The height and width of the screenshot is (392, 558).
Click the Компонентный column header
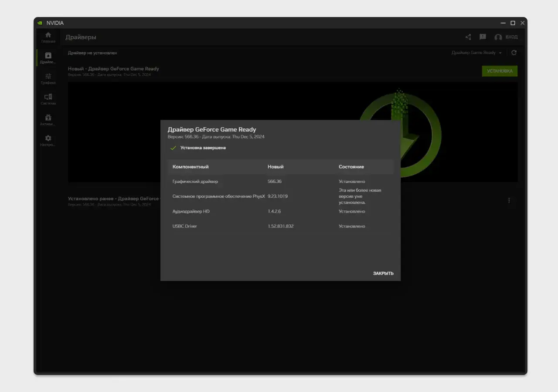191,167
